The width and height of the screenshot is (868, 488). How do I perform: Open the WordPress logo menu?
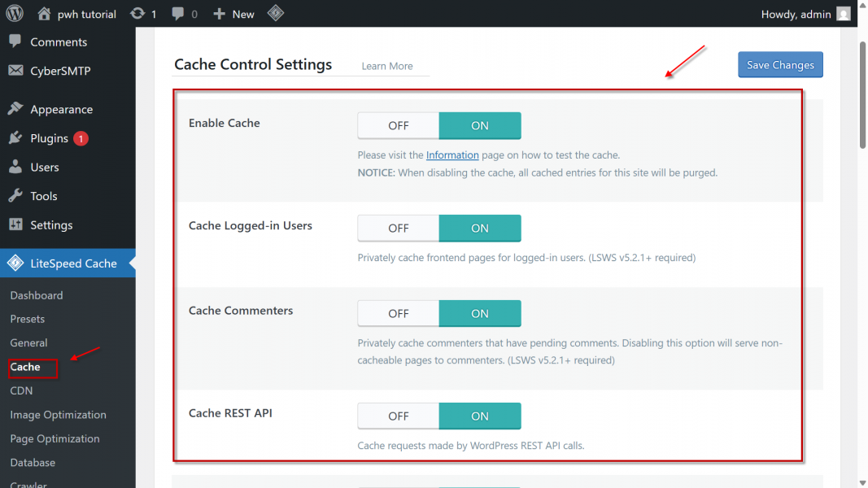(15, 13)
